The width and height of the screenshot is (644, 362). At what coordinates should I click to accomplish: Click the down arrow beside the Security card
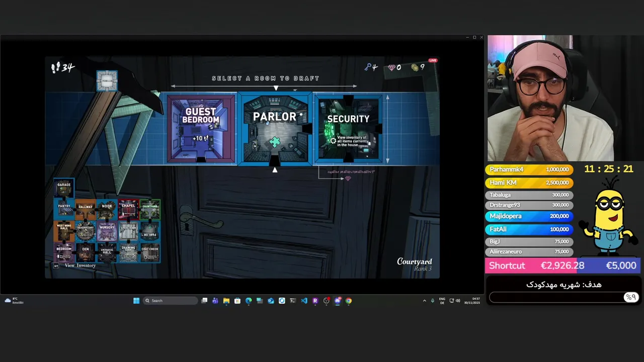(x=387, y=160)
